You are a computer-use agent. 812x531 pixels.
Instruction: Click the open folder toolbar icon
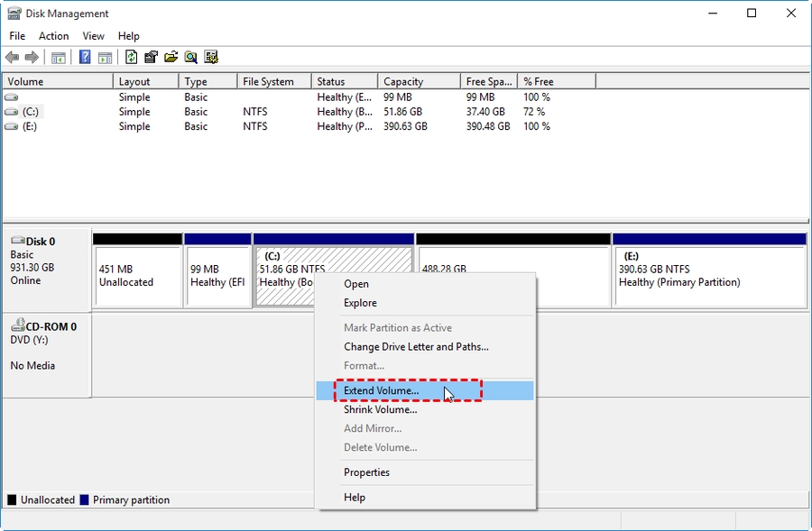171,58
